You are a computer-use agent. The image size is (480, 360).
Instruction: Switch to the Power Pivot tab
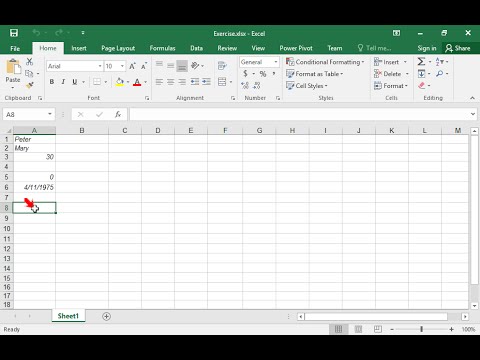coord(296,48)
